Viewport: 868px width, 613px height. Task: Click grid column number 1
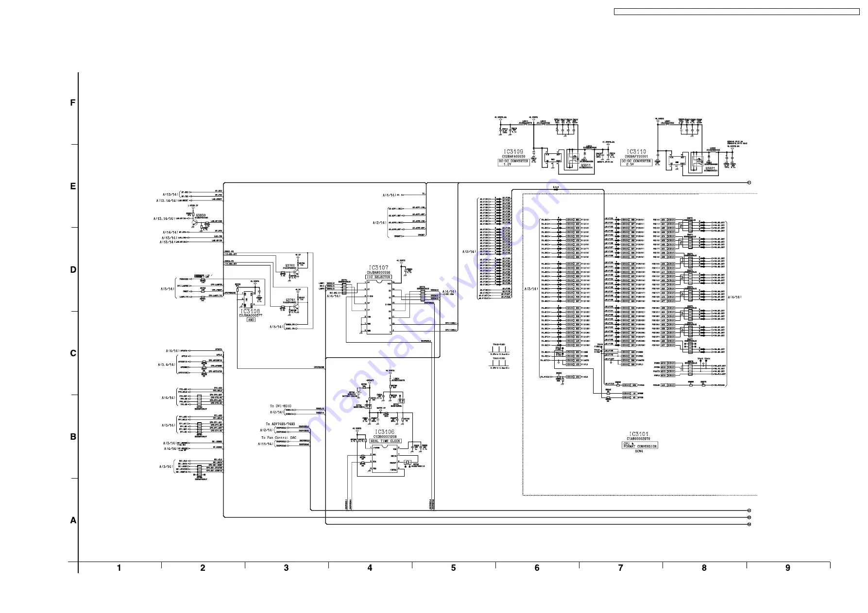point(119,568)
